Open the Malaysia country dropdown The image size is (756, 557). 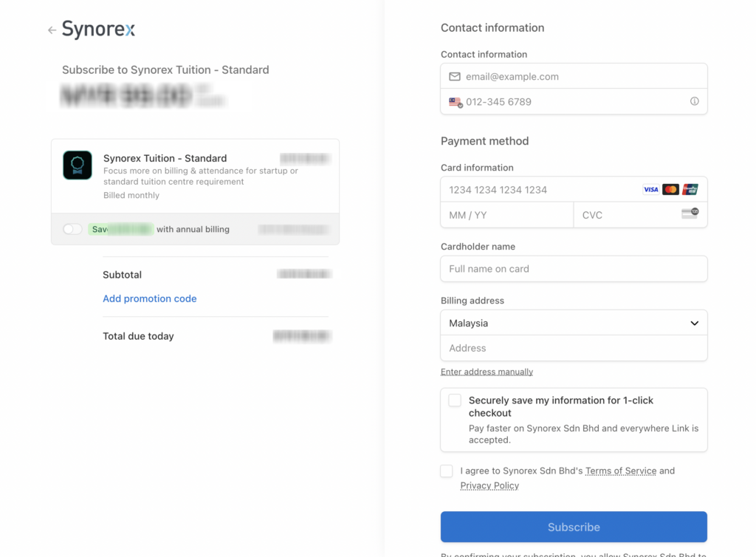(574, 323)
